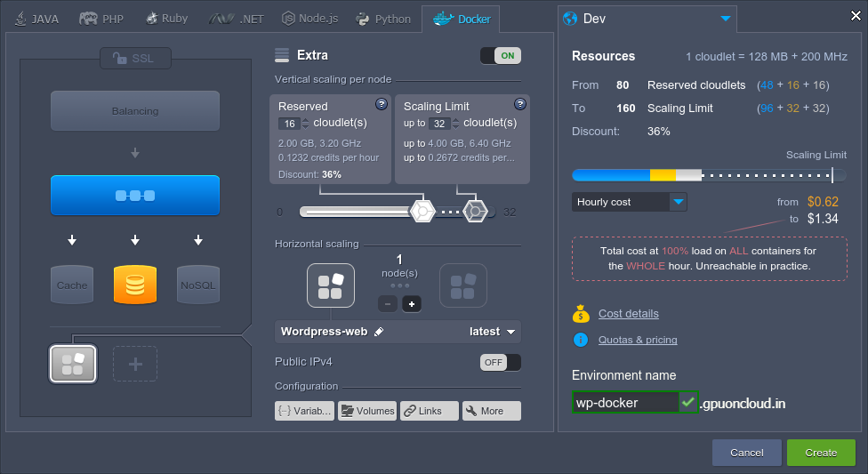This screenshot has height=474, width=868.
Task: Select the Cache node icon
Action: [x=72, y=285]
